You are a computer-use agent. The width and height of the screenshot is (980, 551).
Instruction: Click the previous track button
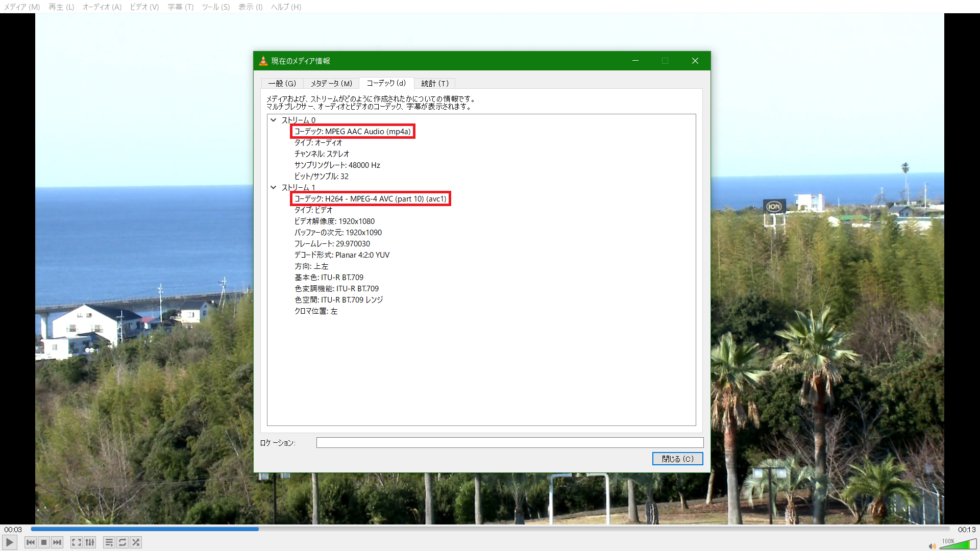(31, 542)
